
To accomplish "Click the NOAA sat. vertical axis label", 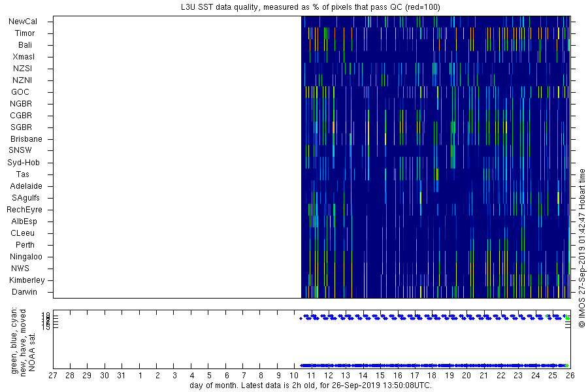I will [x=32, y=352].
